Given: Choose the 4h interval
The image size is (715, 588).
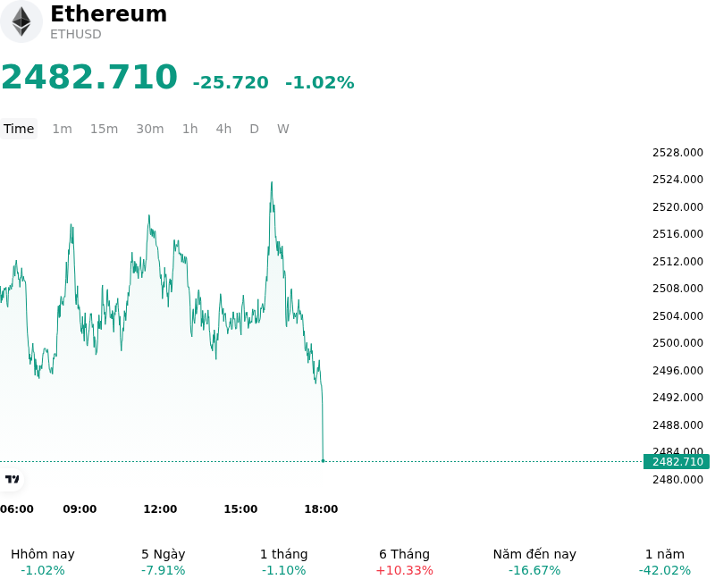Looking at the screenshot, I should 223,129.
